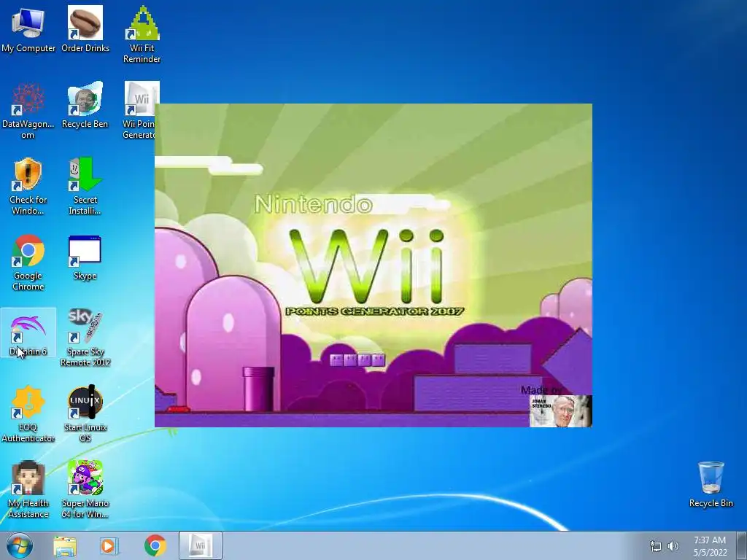Open the Skype desktop shortcut
The image size is (747, 560).
click(85, 257)
